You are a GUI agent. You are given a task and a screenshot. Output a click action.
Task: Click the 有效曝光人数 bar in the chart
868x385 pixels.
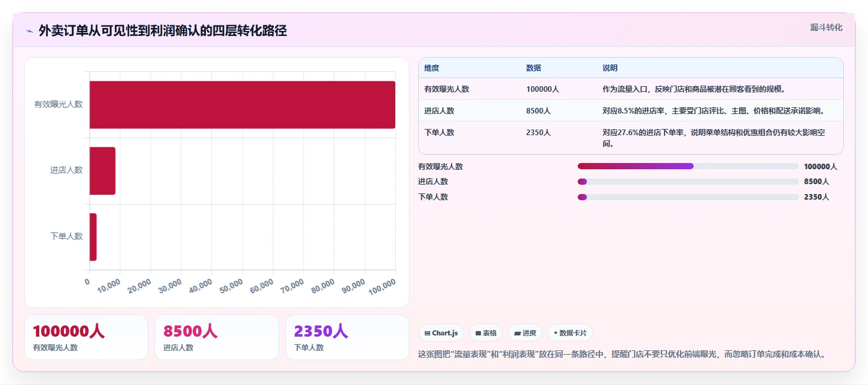tap(243, 105)
